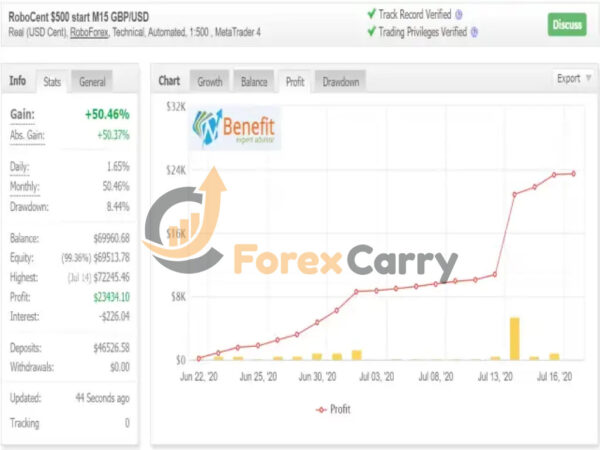Open the RoboForex broker link
Viewport: 600px width, 450px height.
click(90, 33)
